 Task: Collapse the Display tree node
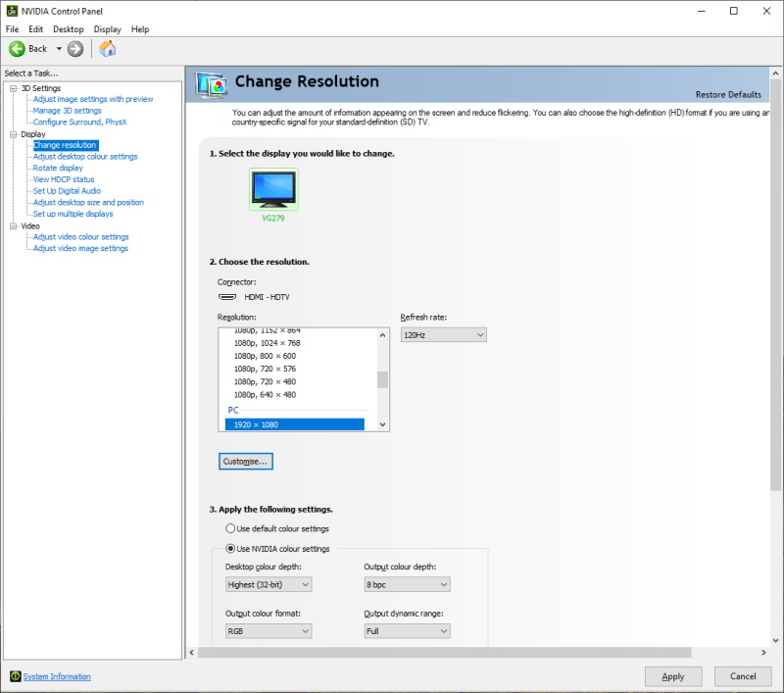[14, 134]
